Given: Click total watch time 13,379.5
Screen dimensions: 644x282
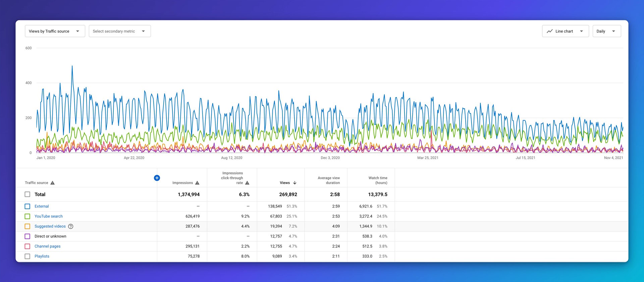Looking at the screenshot, I should click(x=378, y=194).
